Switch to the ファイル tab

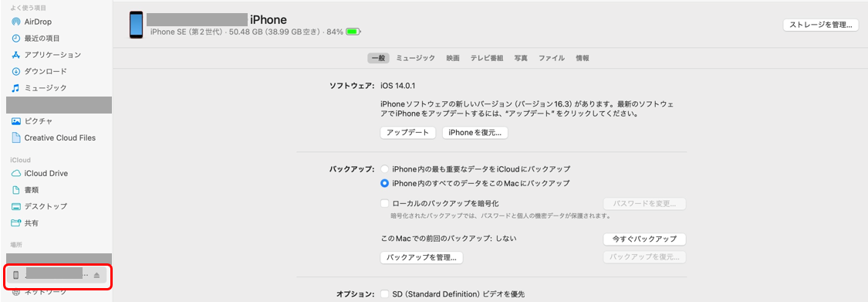(552, 58)
